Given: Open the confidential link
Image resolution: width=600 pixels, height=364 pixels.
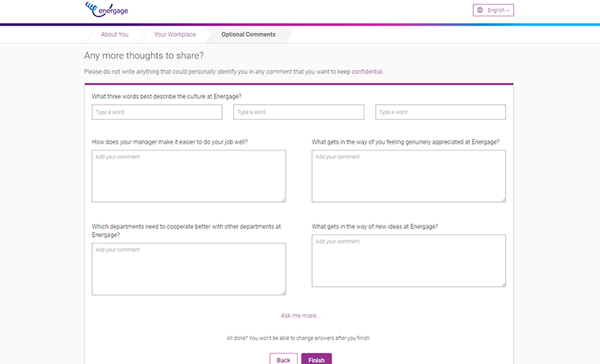Looking at the screenshot, I should (x=367, y=71).
